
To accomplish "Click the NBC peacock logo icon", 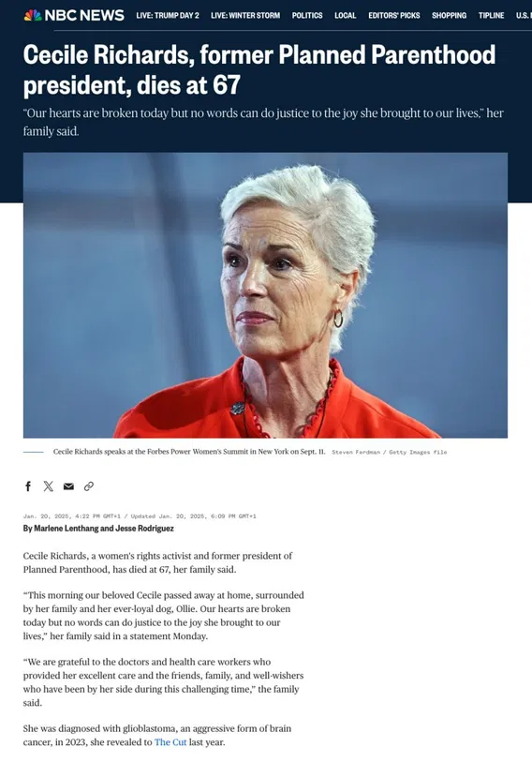I will pos(33,16).
